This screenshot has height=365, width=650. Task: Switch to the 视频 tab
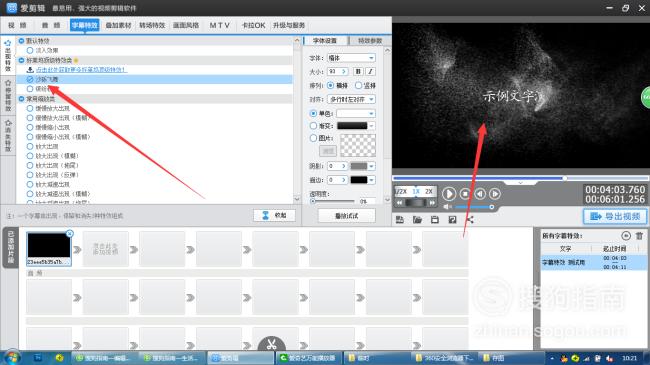coord(17,25)
